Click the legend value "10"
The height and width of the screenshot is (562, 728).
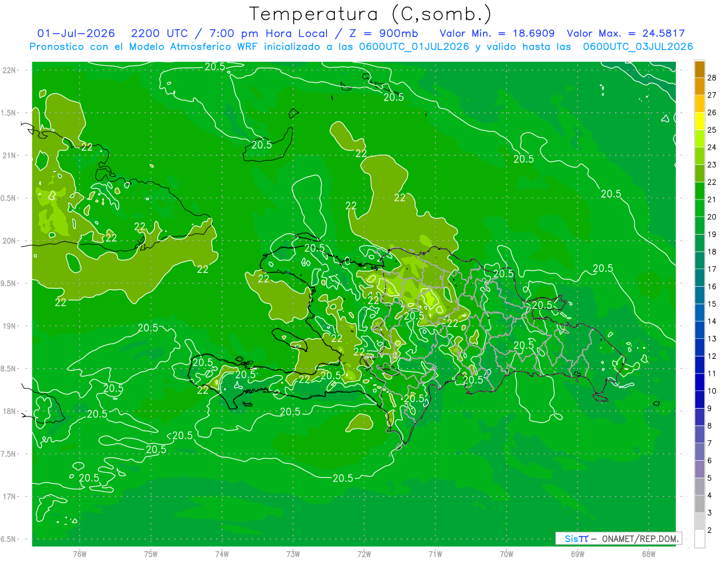point(712,391)
